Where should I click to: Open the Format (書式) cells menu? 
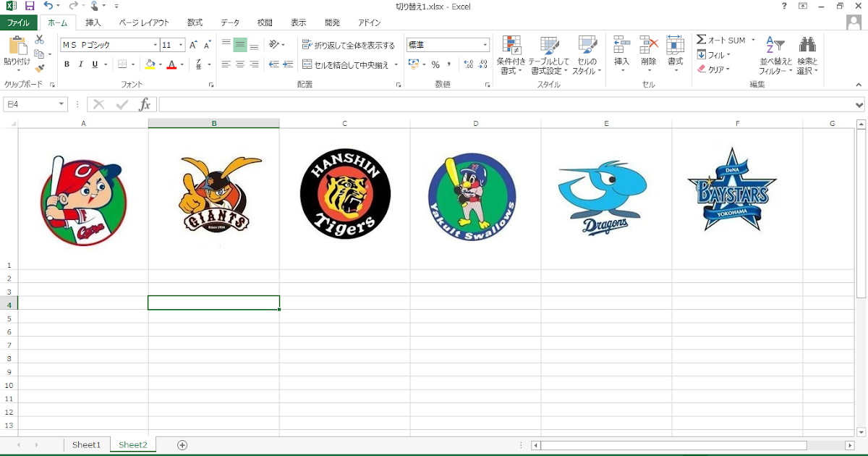(675, 54)
